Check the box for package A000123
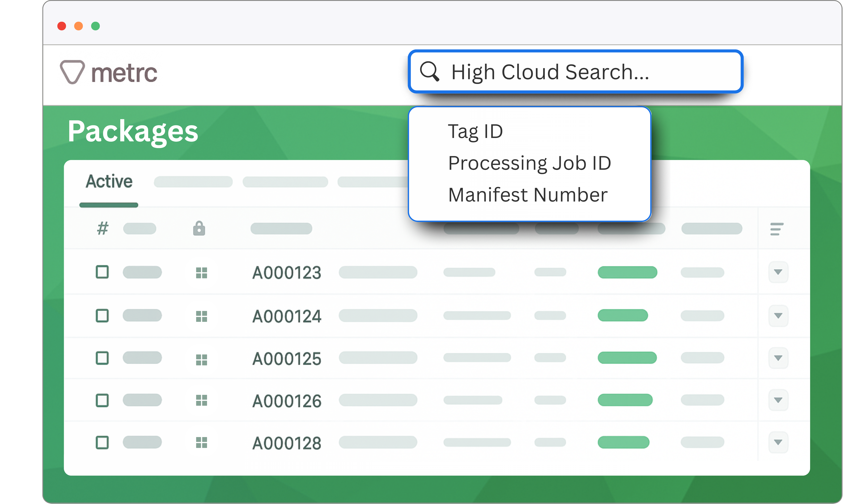Image resolution: width=843 pixels, height=504 pixels. 102,272
